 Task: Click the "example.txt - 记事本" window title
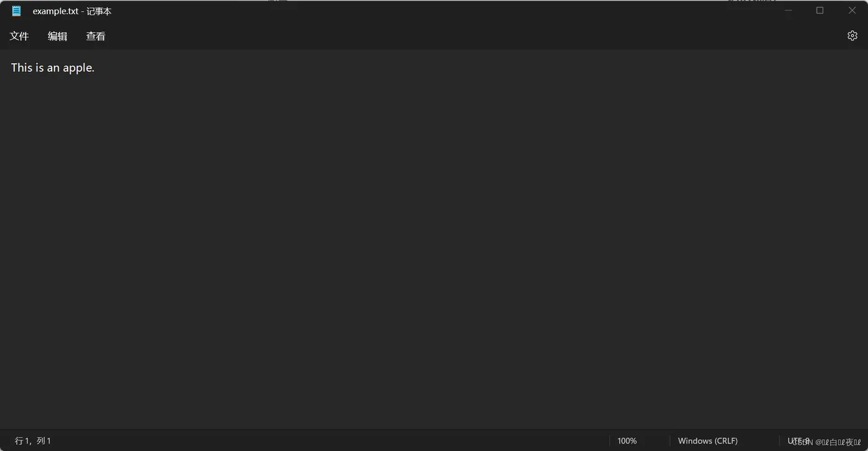click(x=72, y=11)
